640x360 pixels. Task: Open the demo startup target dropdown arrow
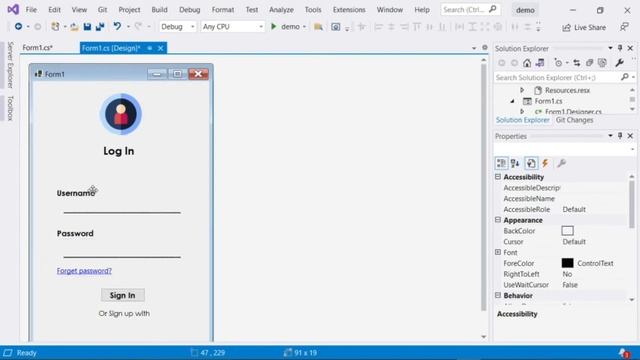pos(304,27)
